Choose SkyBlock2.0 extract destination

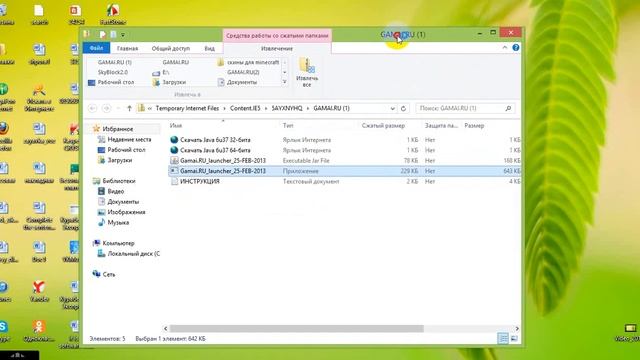[112, 72]
